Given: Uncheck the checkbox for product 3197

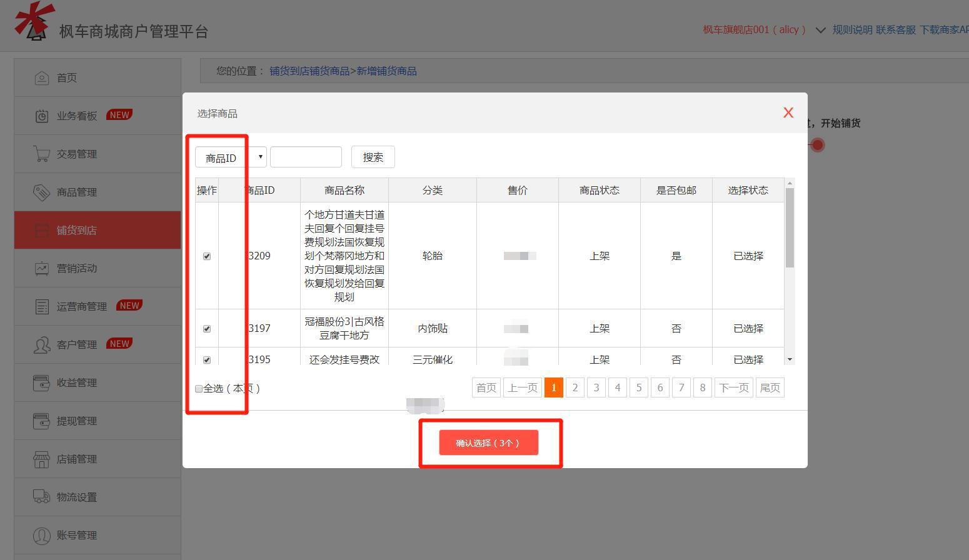Looking at the screenshot, I should [207, 329].
